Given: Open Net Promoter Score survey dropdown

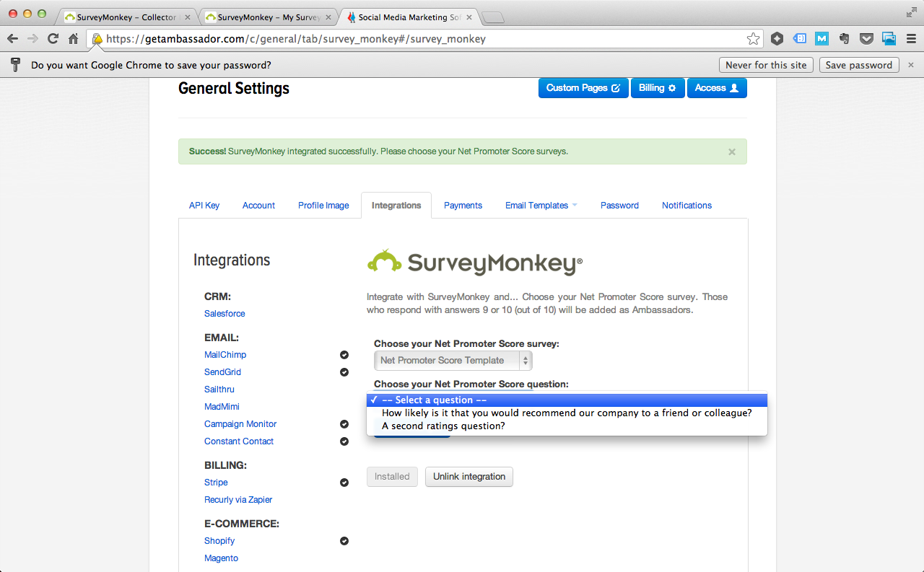Looking at the screenshot, I should tap(453, 361).
